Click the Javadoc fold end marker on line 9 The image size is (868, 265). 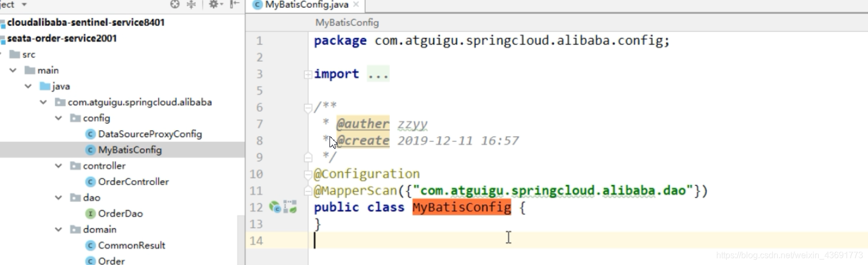(308, 158)
